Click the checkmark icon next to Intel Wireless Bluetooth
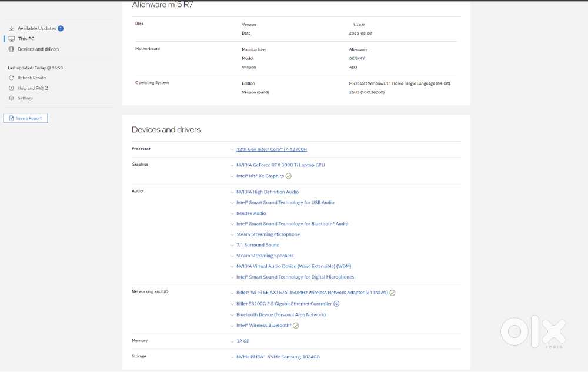The width and height of the screenshot is (588, 372). pyautogui.click(x=296, y=326)
